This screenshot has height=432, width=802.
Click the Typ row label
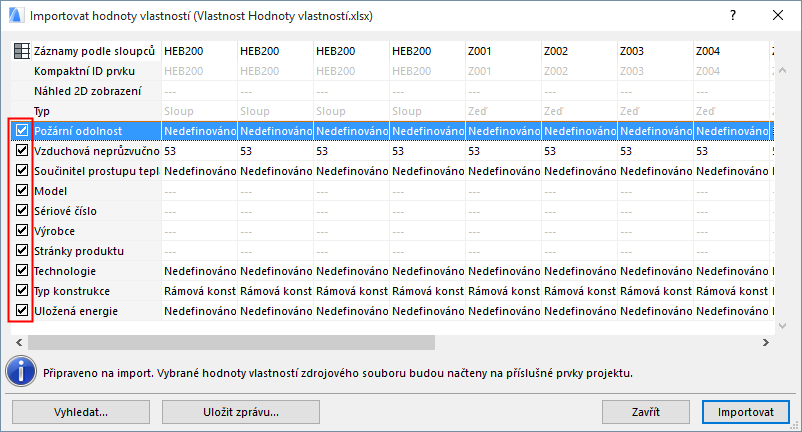(x=41, y=111)
